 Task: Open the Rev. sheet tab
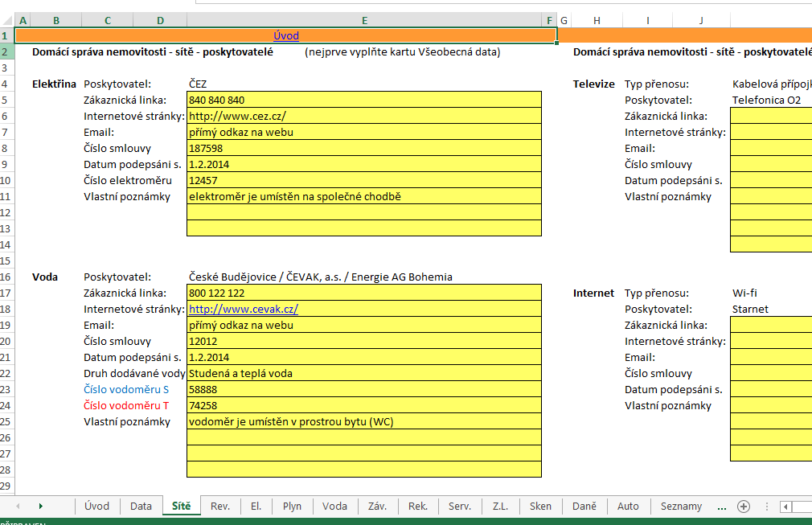pos(220,507)
